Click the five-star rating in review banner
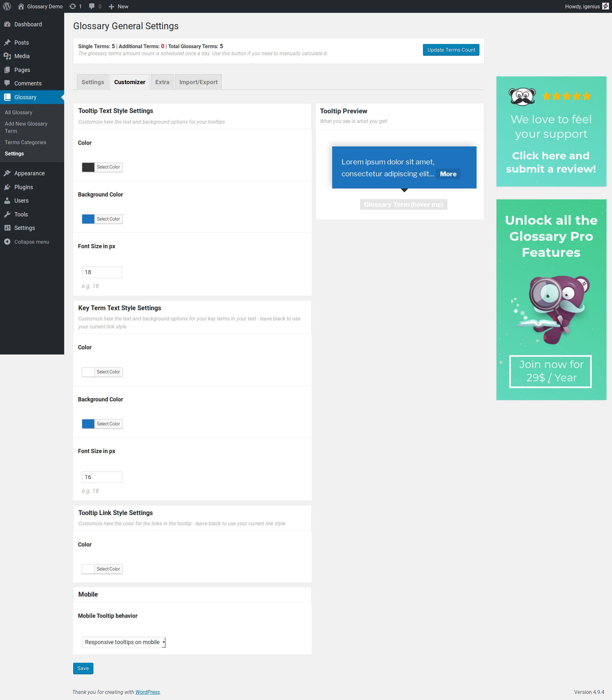Screen dimensions: 612x700 tap(566, 96)
